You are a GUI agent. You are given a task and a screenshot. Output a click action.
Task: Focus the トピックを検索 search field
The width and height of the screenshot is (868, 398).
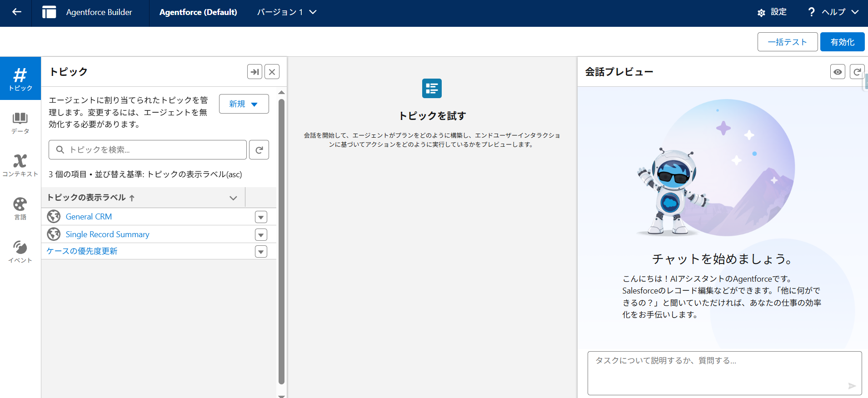[148, 150]
